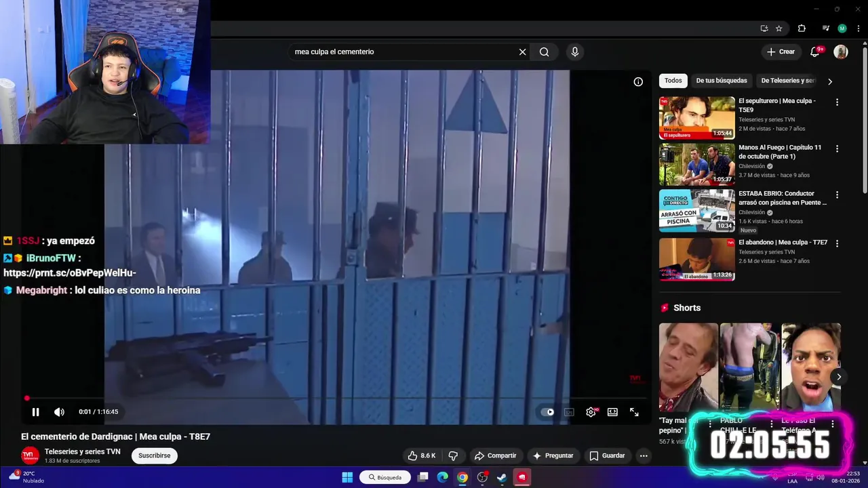The height and width of the screenshot is (488, 868).
Task: Share the video via Compartir
Action: pyautogui.click(x=495, y=455)
